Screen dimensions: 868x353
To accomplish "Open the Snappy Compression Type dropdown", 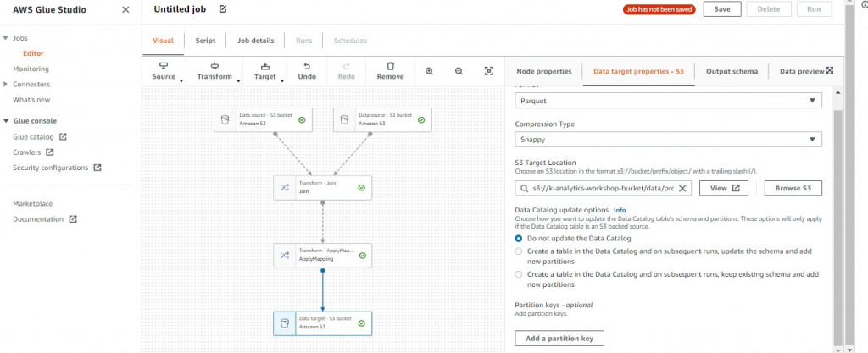I will pyautogui.click(x=668, y=139).
